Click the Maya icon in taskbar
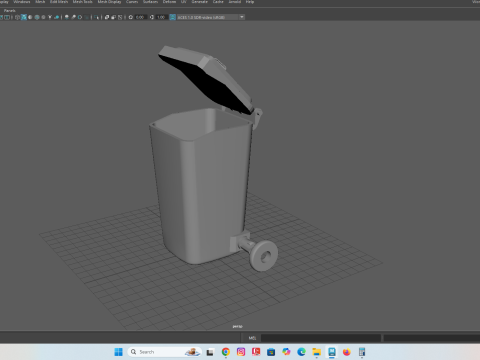 point(332,352)
